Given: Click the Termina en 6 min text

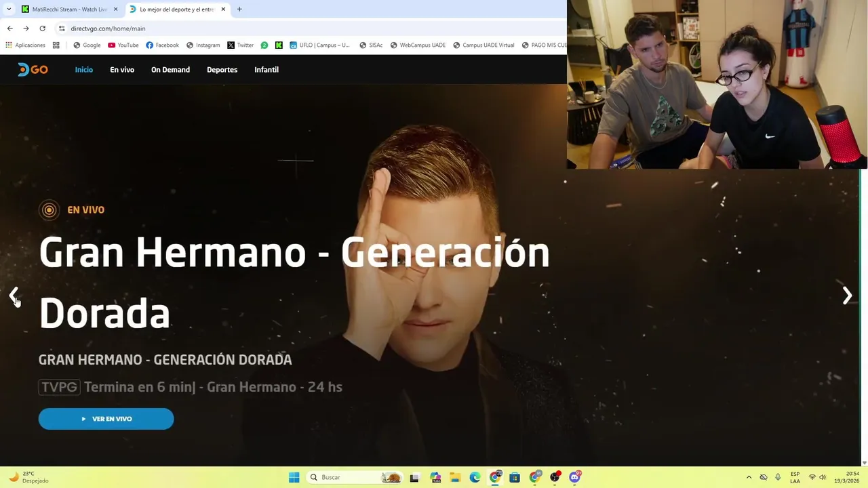Looking at the screenshot, I should [x=140, y=387].
